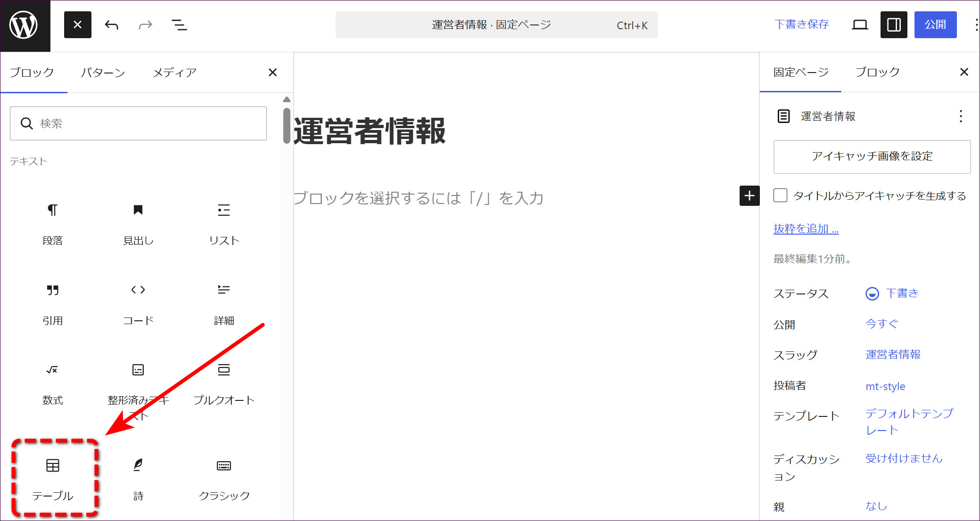This screenshot has width=980, height=521.
Task: Open the デフォルトテンプレート template selector
Action: pos(909,422)
